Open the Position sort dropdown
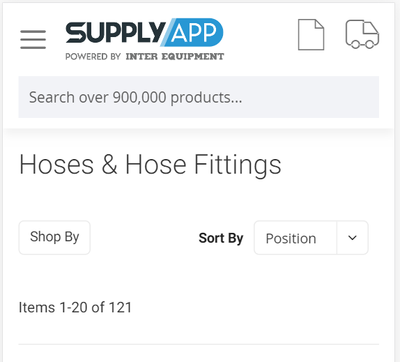Image resolution: width=400 pixels, height=362 pixels. pyautogui.click(x=311, y=238)
